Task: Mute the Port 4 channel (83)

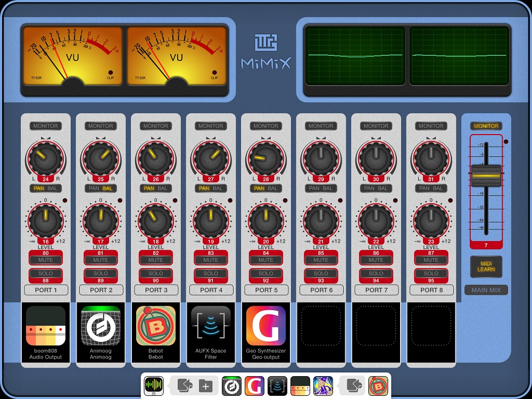Action: click(211, 260)
